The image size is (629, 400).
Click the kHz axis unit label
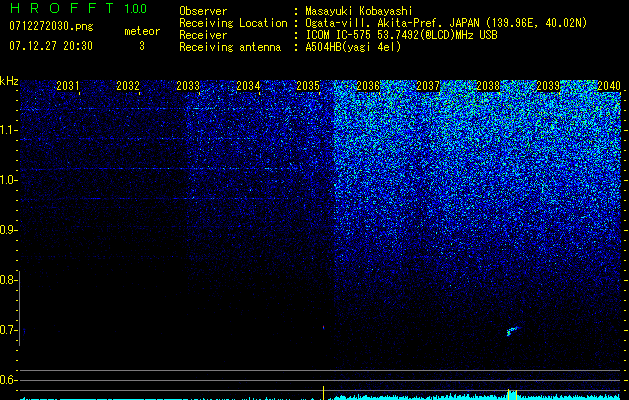click(x=10, y=81)
